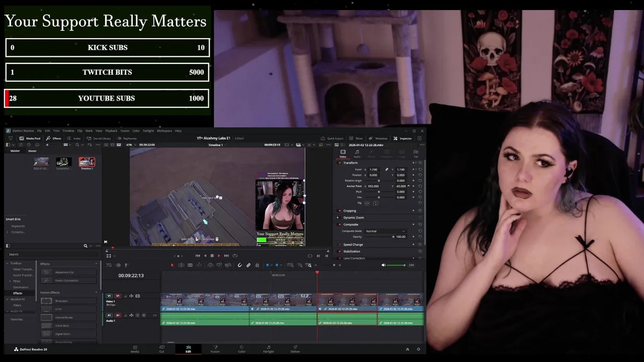Switch to the Fusion page

point(215,349)
